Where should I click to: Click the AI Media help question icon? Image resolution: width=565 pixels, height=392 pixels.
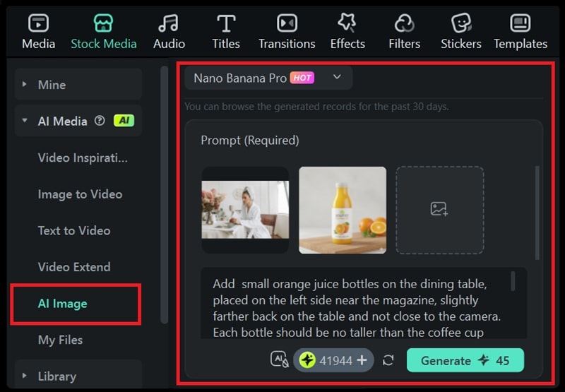click(100, 121)
